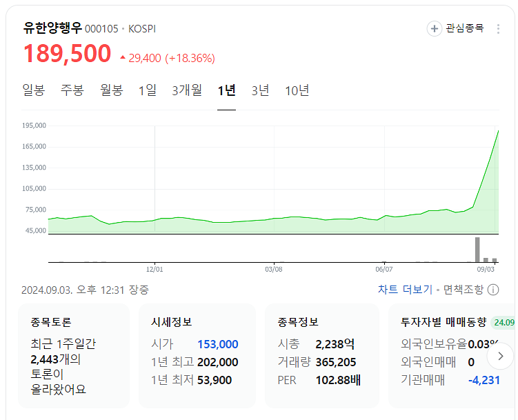Click the 1년 최고 value 202,000

tap(218, 362)
